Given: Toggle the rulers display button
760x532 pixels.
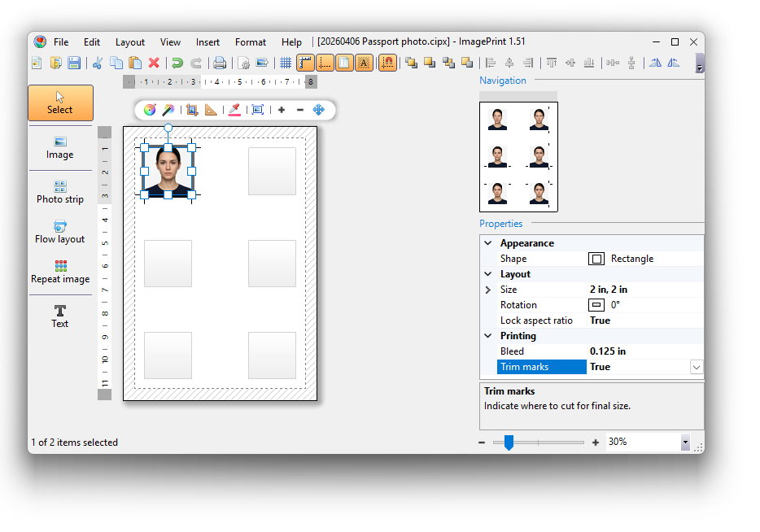Looking at the screenshot, I should pos(306,63).
